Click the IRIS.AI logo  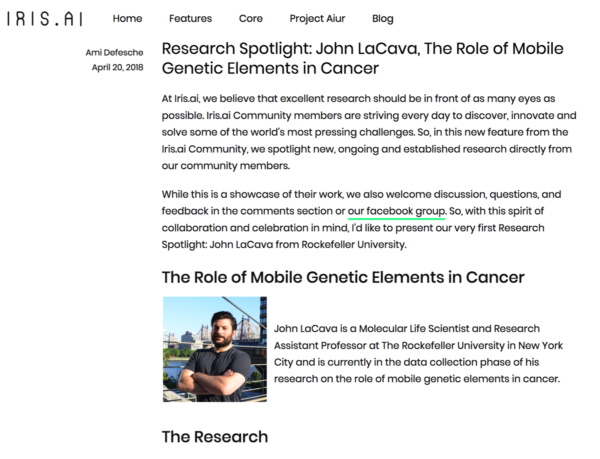tap(44, 18)
